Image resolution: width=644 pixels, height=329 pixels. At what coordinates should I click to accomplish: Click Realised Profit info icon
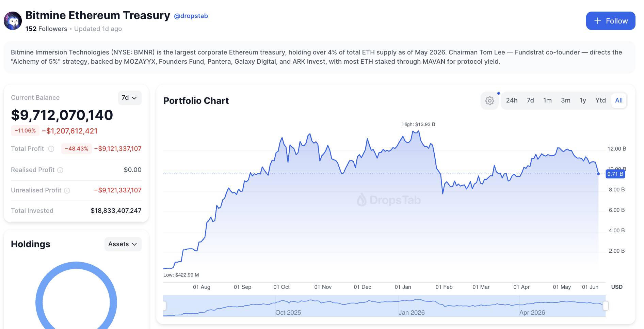[60, 170]
